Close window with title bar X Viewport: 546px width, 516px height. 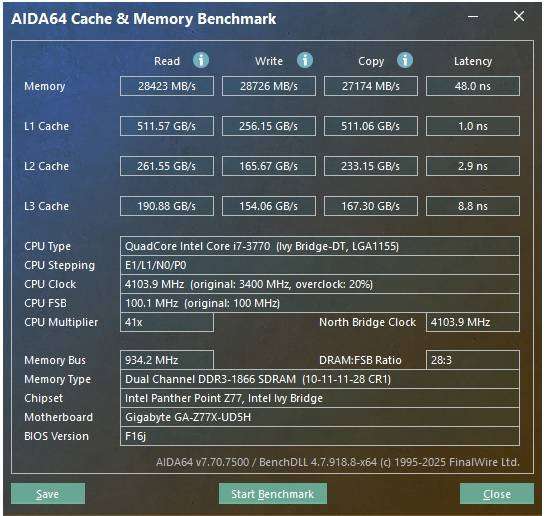pyautogui.click(x=519, y=16)
